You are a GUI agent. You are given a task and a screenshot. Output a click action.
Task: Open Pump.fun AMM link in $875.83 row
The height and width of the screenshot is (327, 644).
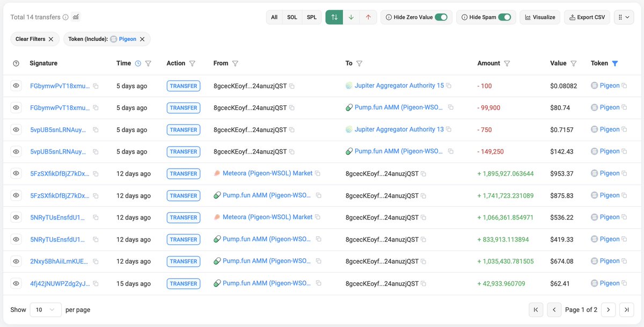click(x=267, y=195)
